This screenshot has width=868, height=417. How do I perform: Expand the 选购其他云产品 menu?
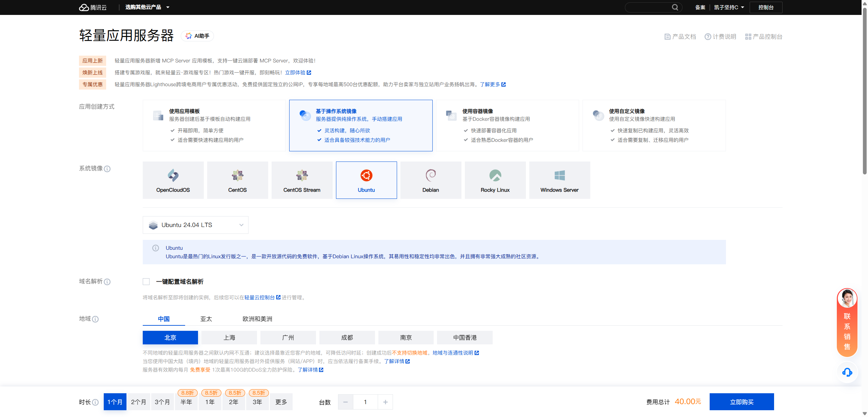click(x=147, y=7)
